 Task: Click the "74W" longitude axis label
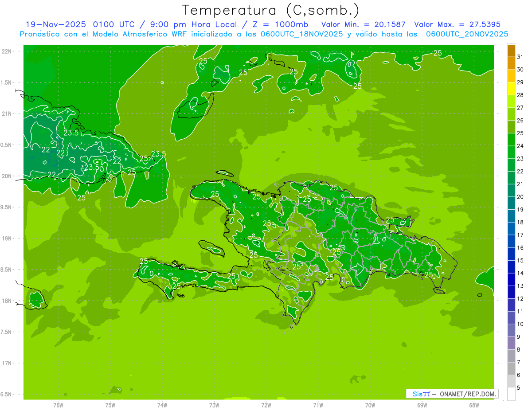tap(162, 405)
